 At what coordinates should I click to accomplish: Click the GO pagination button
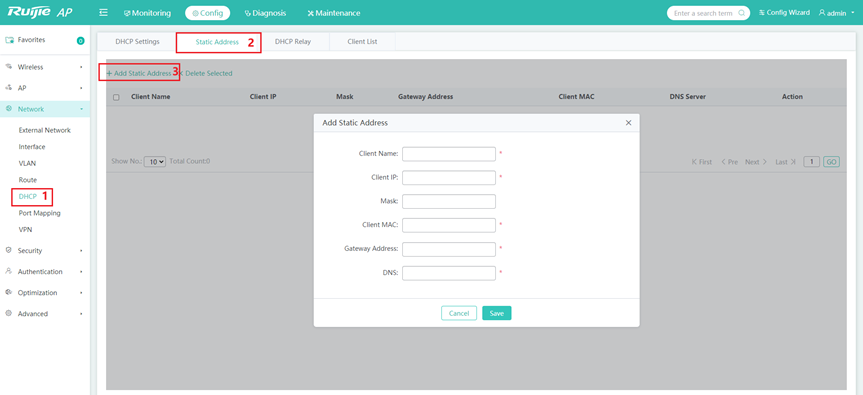point(832,162)
